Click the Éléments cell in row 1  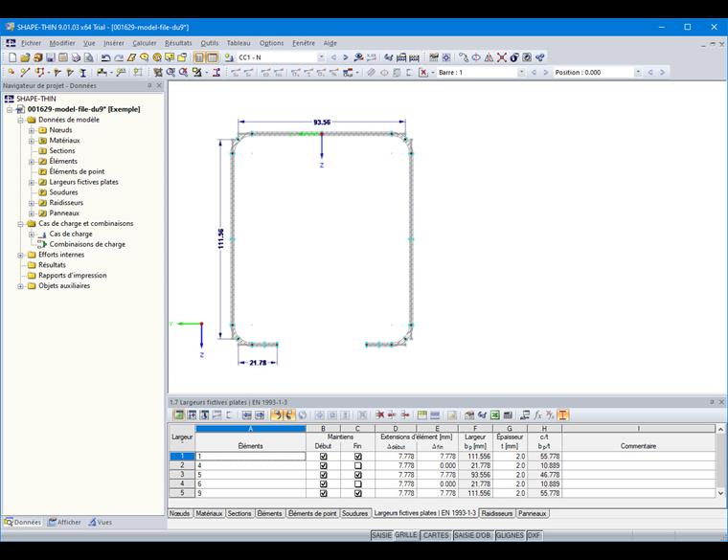pos(250,457)
